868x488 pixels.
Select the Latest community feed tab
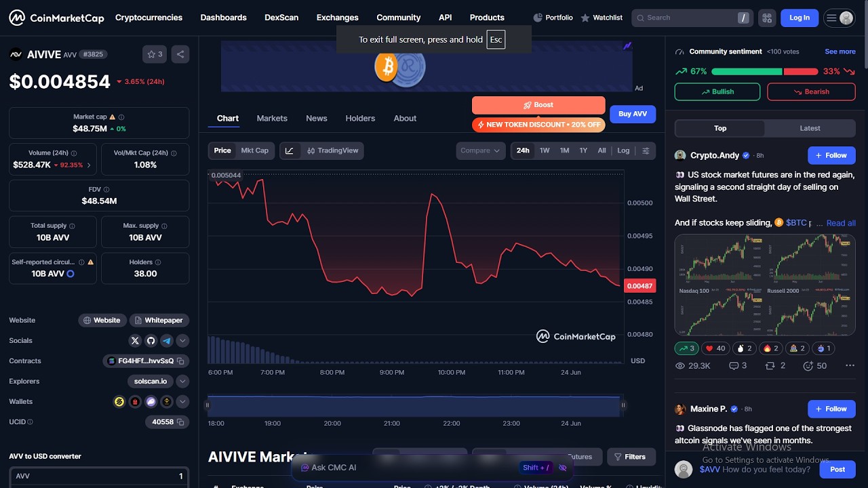[810, 128]
